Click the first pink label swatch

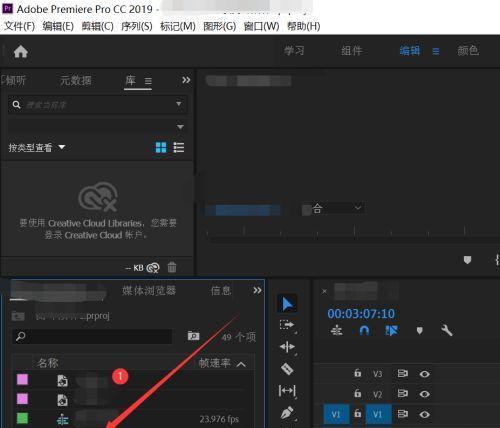[x=22, y=379]
